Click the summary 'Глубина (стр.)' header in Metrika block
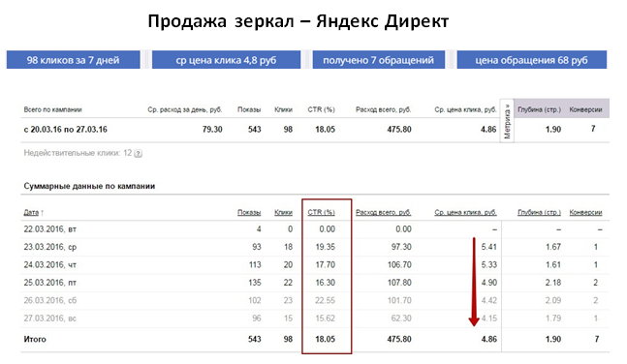This screenshot has height=364, width=627. (539, 109)
